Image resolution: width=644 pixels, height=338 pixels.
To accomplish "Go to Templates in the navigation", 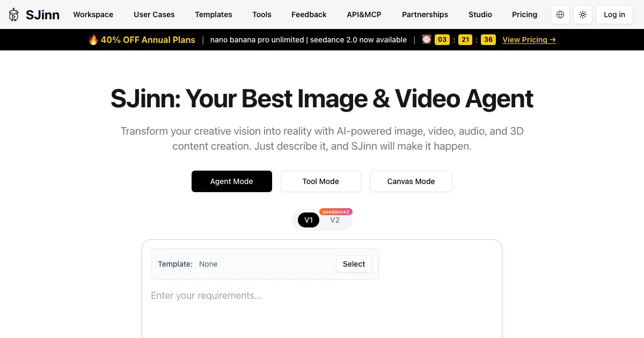I will tap(214, 14).
